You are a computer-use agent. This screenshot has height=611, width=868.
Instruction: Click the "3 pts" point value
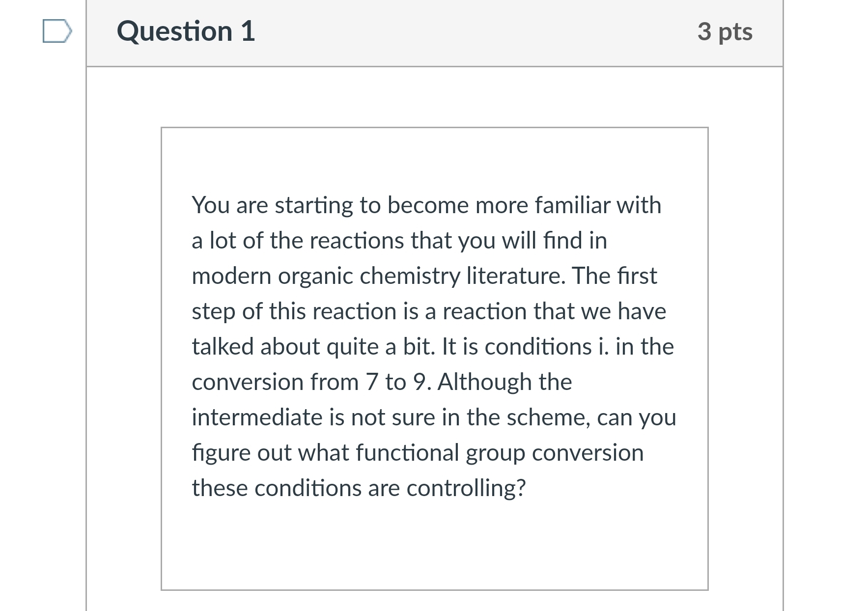pyautogui.click(x=725, y=31)
